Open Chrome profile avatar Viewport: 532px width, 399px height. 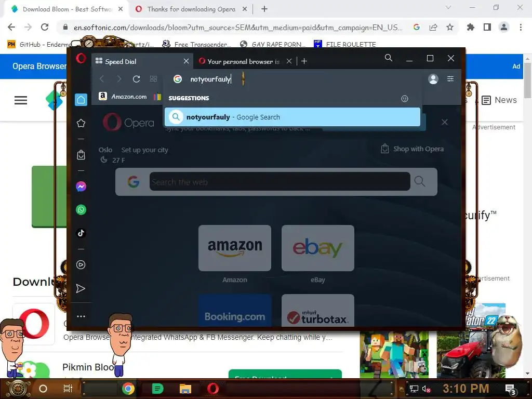504,27
